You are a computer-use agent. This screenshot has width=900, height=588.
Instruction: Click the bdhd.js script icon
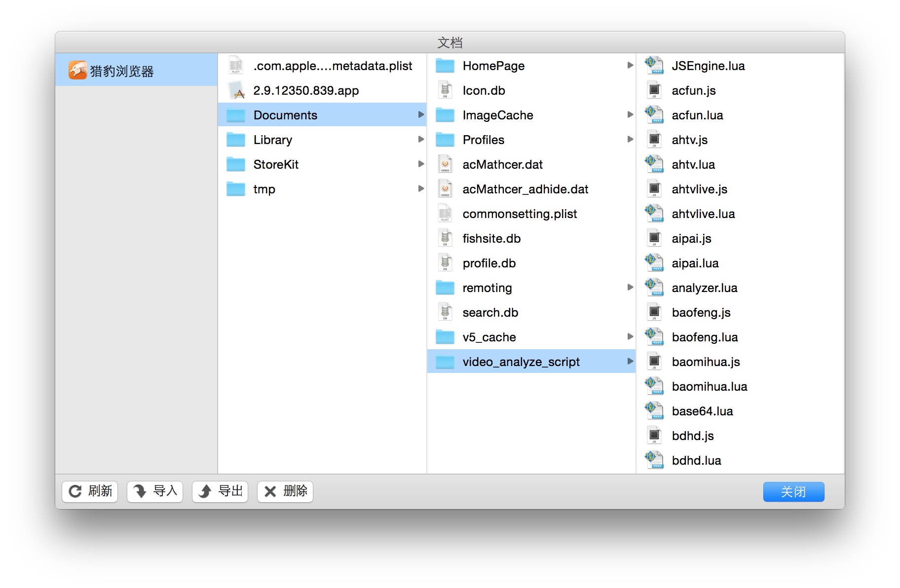click(x=654, y=435)
